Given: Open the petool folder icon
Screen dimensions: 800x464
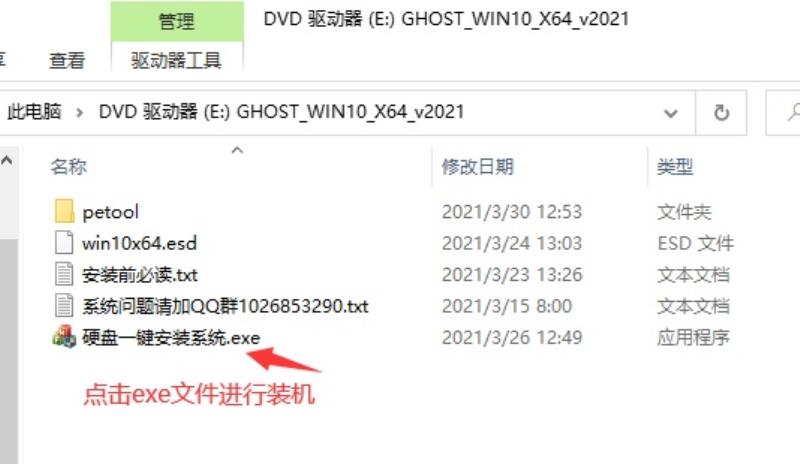Looking at the screenshot, I should click(x=64, y=211).
